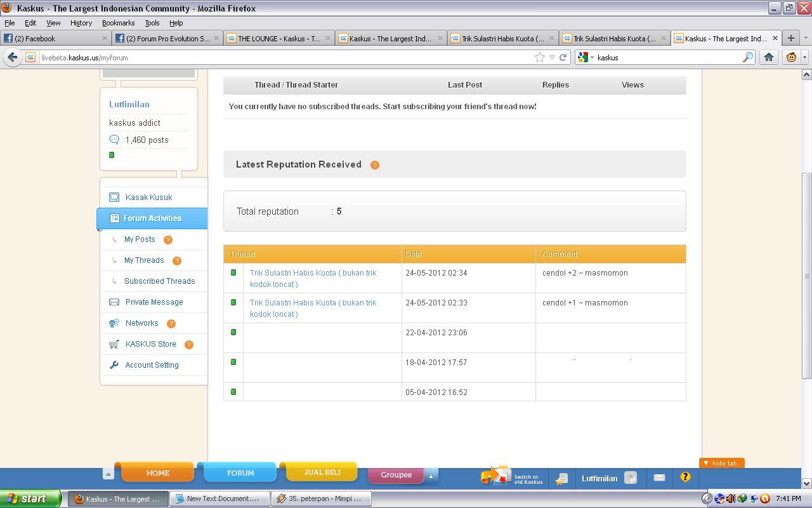Viewport: 812px width, 508px height.
Task: Switch to the (2) Facebook tab
Action: (x=56, y=38)
